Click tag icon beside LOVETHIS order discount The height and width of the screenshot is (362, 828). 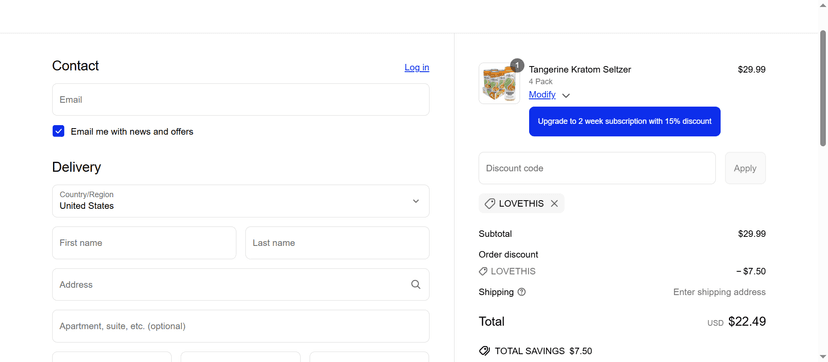click(x=483, y=271)
